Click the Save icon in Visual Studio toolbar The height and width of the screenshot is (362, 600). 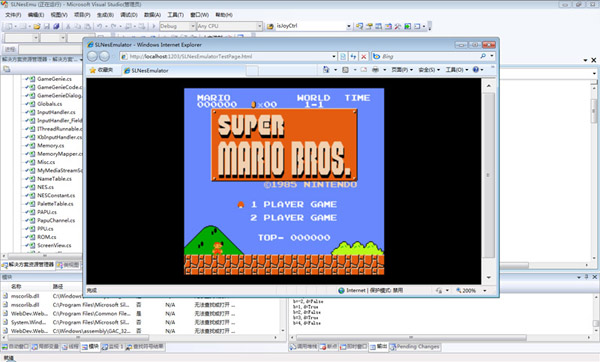tap(47, 26)
